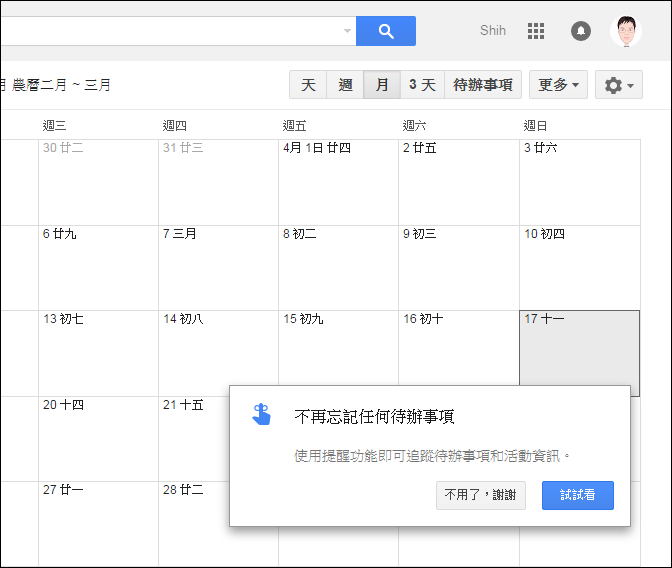This screenshot has width=672, height=568.
Task: Click date 7 三月
Action: tap(180, 234)
